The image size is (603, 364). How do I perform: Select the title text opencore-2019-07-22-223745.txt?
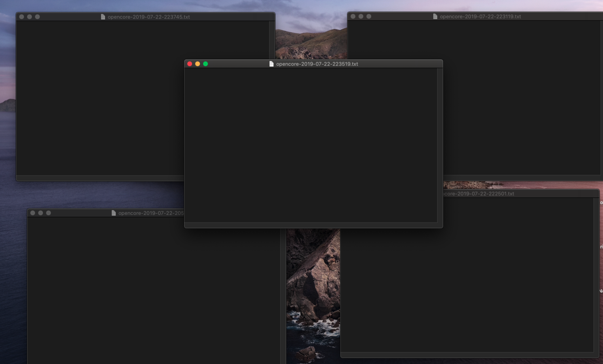click(x=149, y=17)
